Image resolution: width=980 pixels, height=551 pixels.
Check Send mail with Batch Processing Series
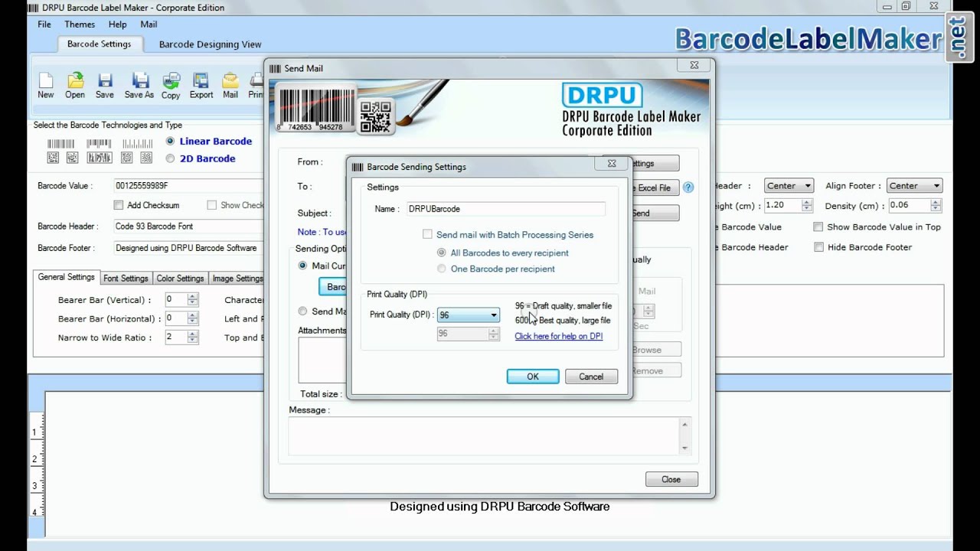[427, 234]
